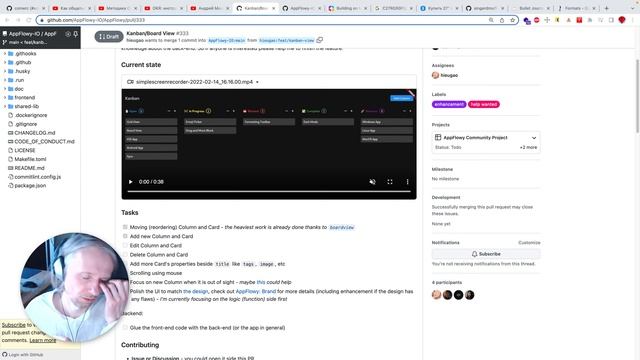Open the AppFlowy: Brand link
640x360 pixels.
256,291
